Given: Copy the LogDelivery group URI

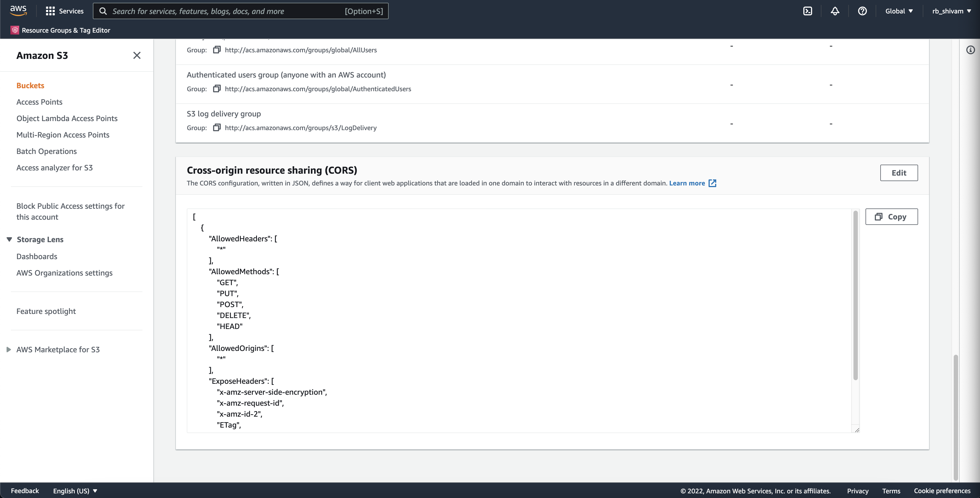Looking at the screenshot, I should pyautogui.click(x=217, y=127).
